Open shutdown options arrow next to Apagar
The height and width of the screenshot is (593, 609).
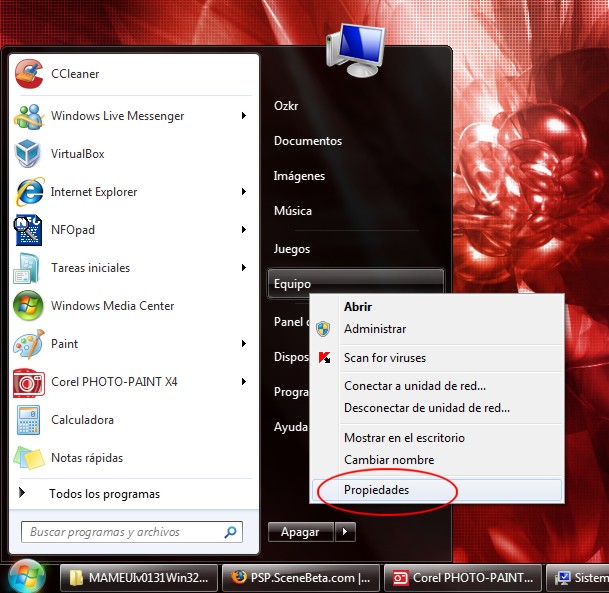point(345,532)
